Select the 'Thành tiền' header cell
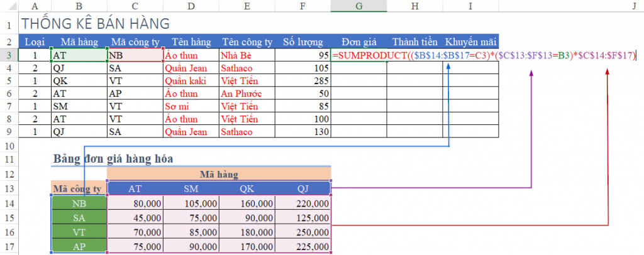 click(414, 42)
